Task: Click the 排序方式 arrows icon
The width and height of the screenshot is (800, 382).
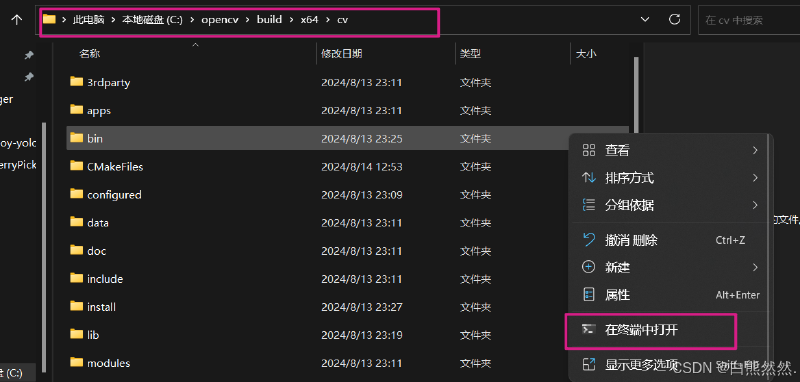Action: click(589, 178)
